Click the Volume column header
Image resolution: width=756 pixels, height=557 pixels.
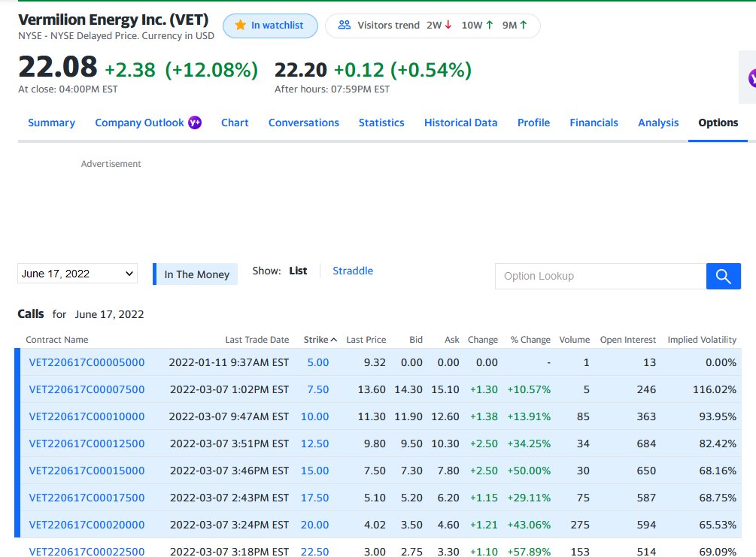(574, 340)
